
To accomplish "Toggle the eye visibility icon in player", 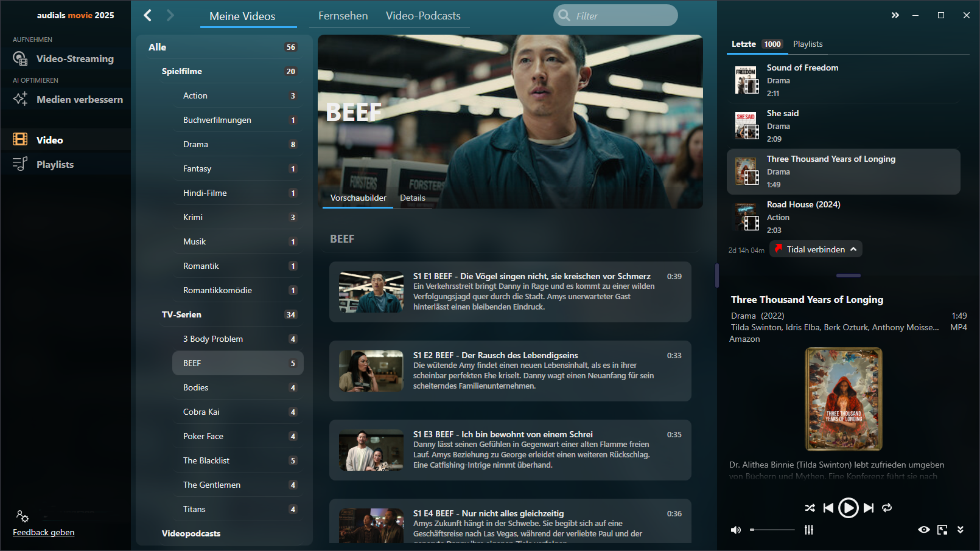I will click(x=923, y=530).
